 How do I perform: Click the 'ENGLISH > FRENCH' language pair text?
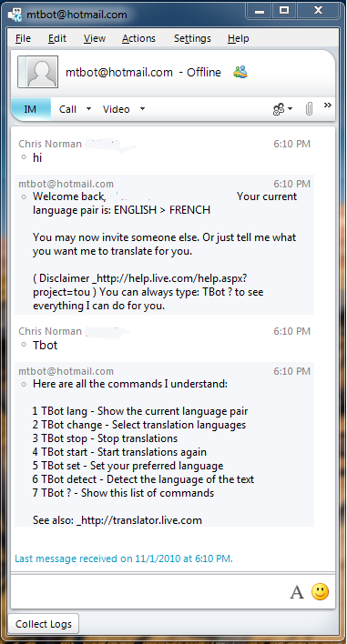coord(162,210)
